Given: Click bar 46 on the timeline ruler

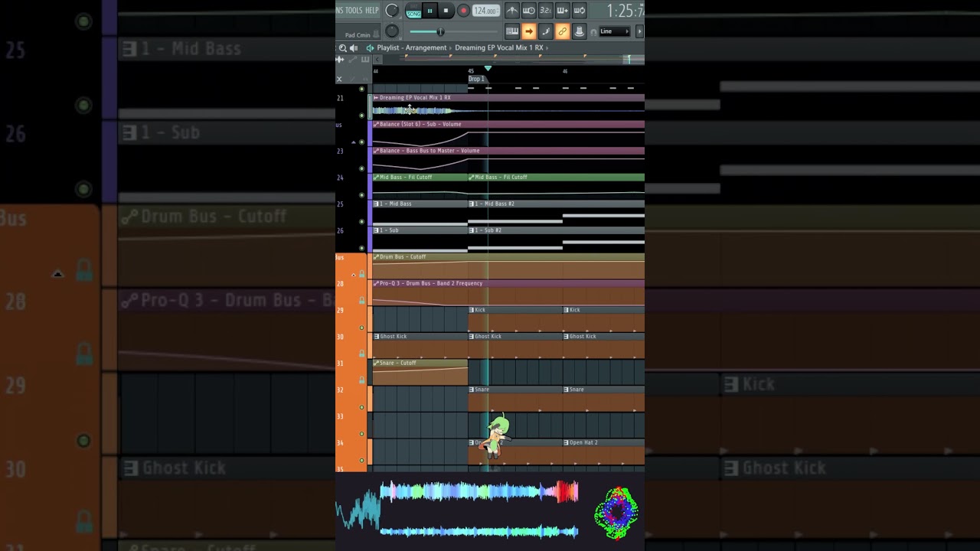Looking at the screenshot, I should pyautogui.click(x=565, y=71).
